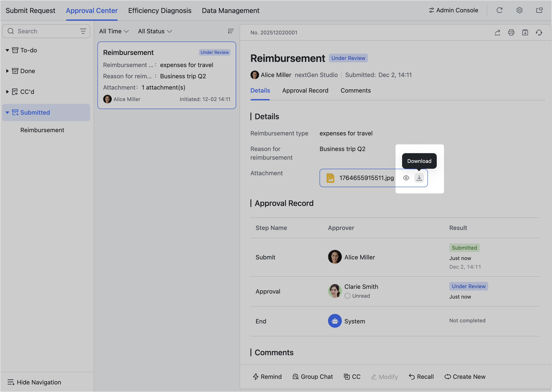Switch to the Approval Record tab
Screen dimensions: 552x392
tap(305, 90)
